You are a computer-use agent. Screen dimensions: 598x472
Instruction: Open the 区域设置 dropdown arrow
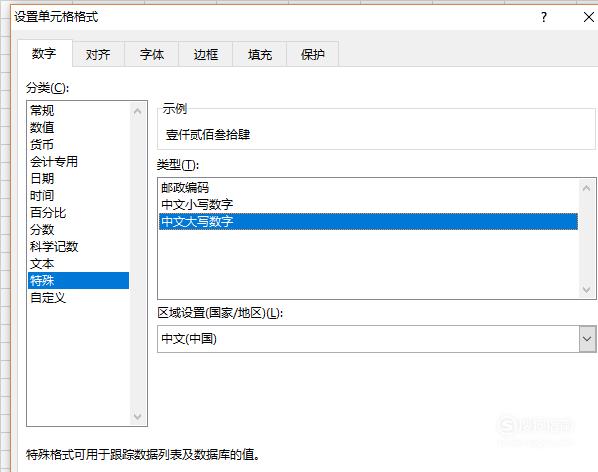pos(587,339)
